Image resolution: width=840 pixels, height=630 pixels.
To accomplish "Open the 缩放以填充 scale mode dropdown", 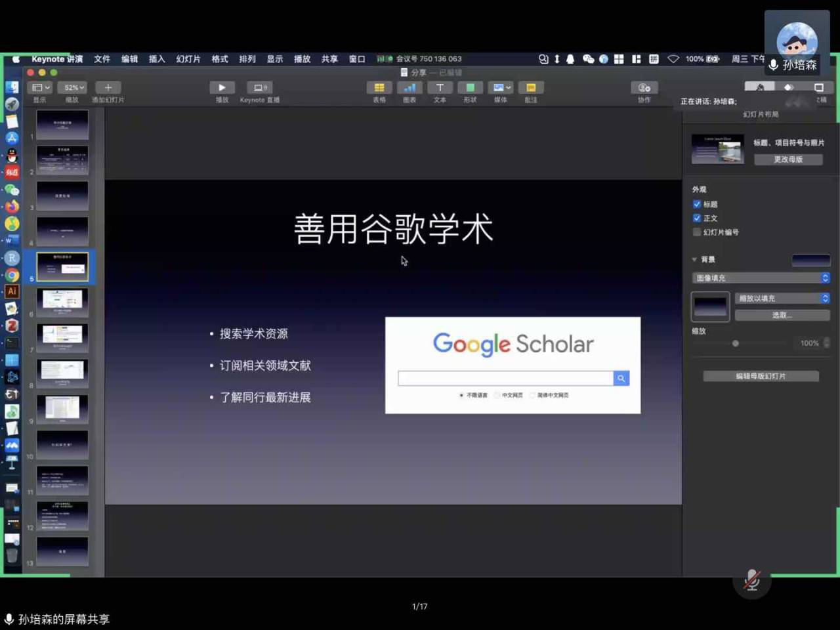I will (x=783, y=298).
